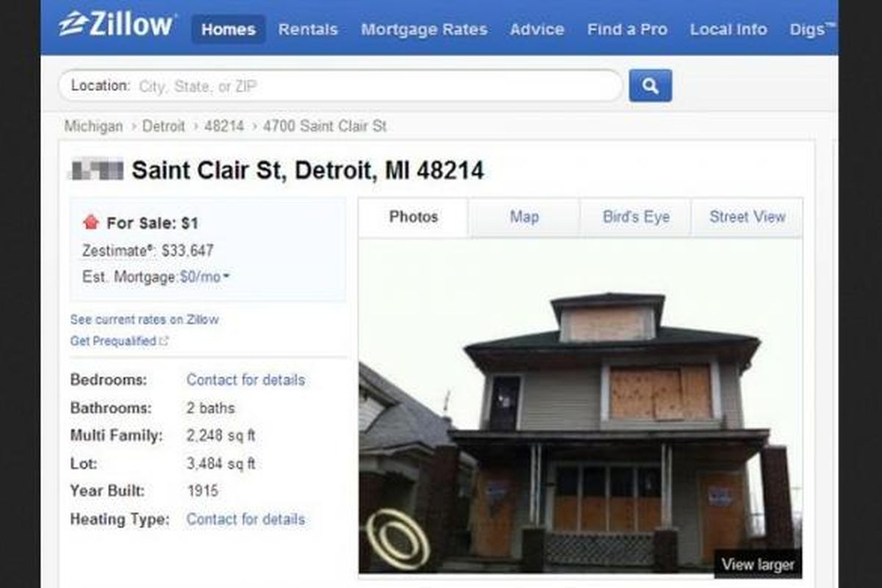The image size is (882, 588).
Task: Open Mortgage Rates in the navigation bar
Action: (x=424, y=29)
